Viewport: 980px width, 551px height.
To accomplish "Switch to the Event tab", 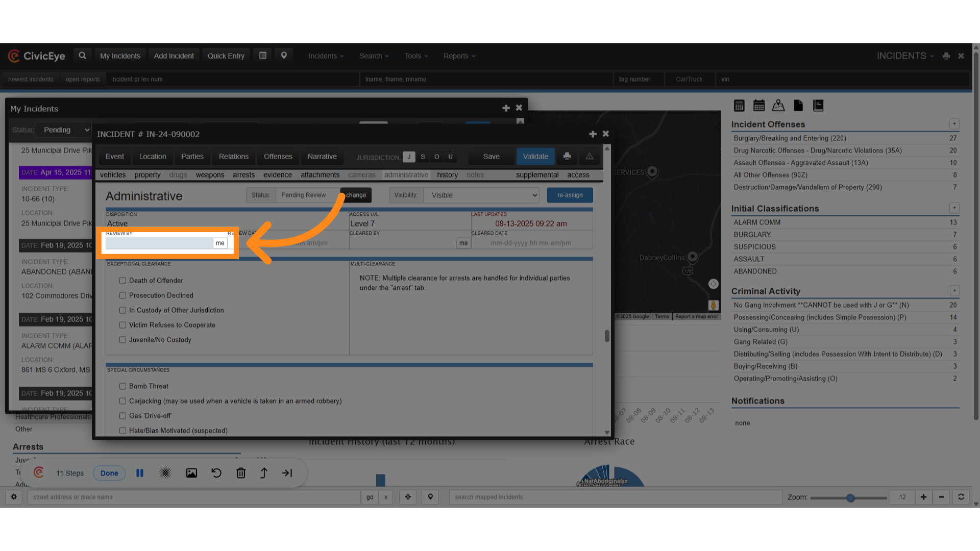I will click(x=115, y=157).
